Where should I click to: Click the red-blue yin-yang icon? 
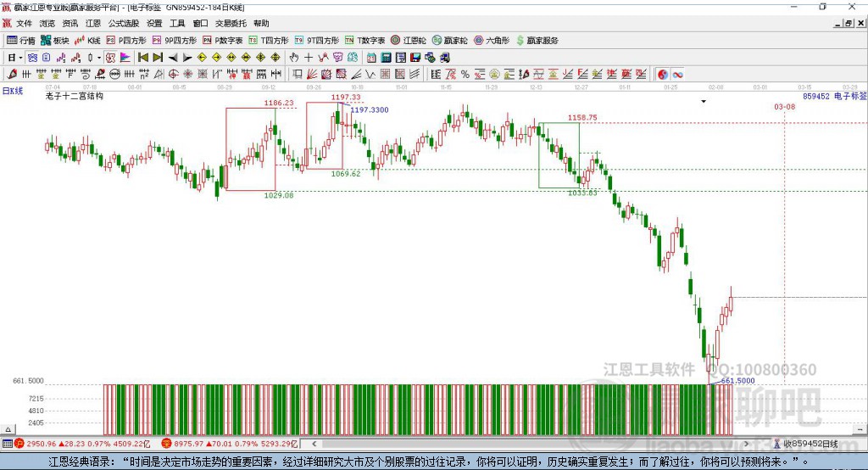663,74
